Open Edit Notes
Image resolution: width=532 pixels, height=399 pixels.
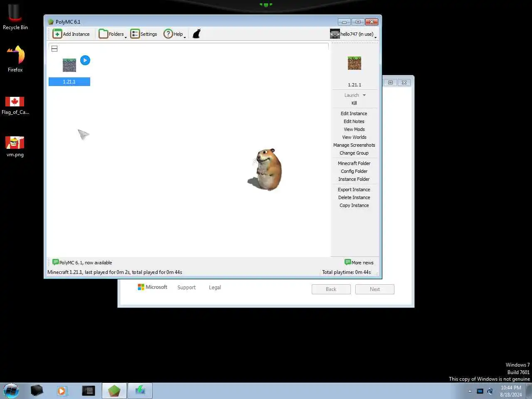pyautogui.click(x=354, y=121)
